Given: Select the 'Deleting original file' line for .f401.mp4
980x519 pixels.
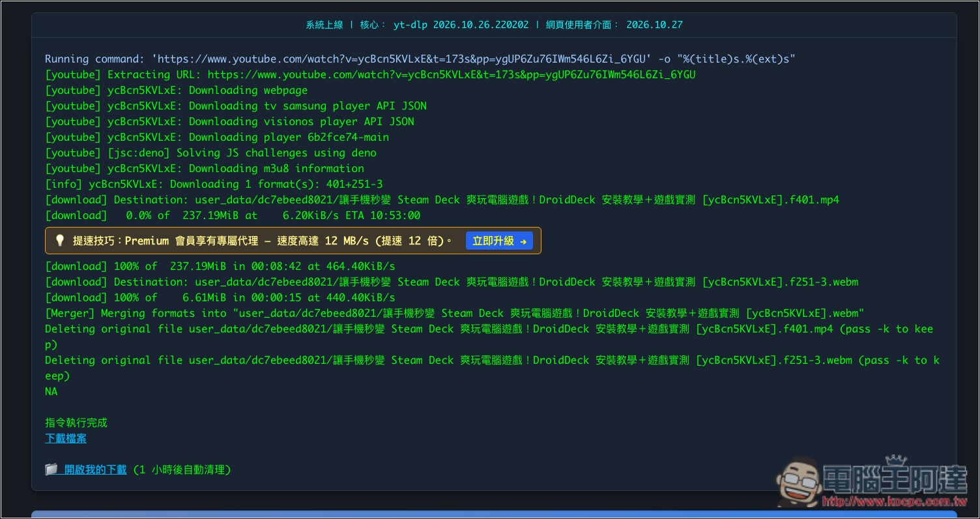Looking at the screenshot, I should coord(489,336).
